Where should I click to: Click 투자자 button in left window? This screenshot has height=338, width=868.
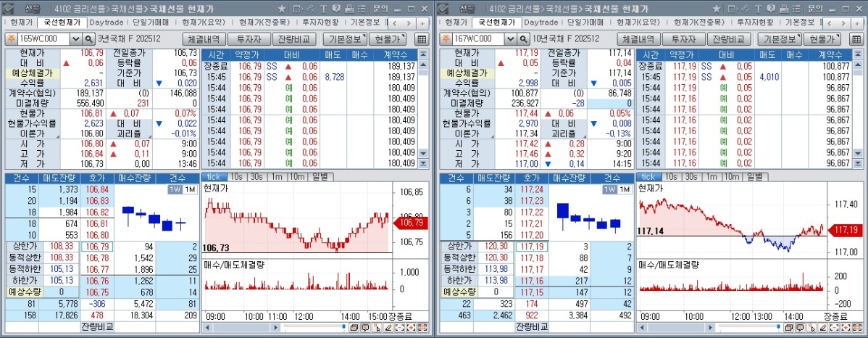(x=249, y=39)
